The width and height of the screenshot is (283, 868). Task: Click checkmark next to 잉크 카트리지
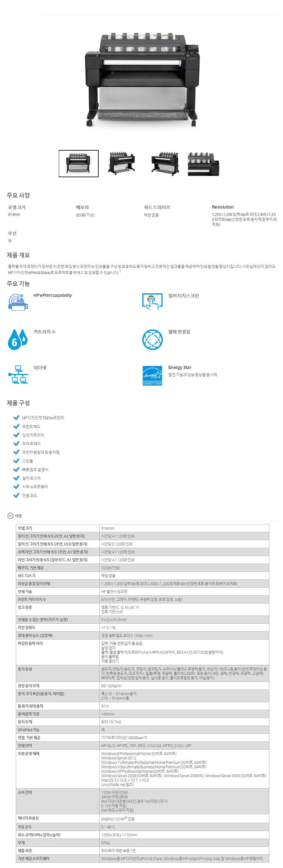(16, 435)
